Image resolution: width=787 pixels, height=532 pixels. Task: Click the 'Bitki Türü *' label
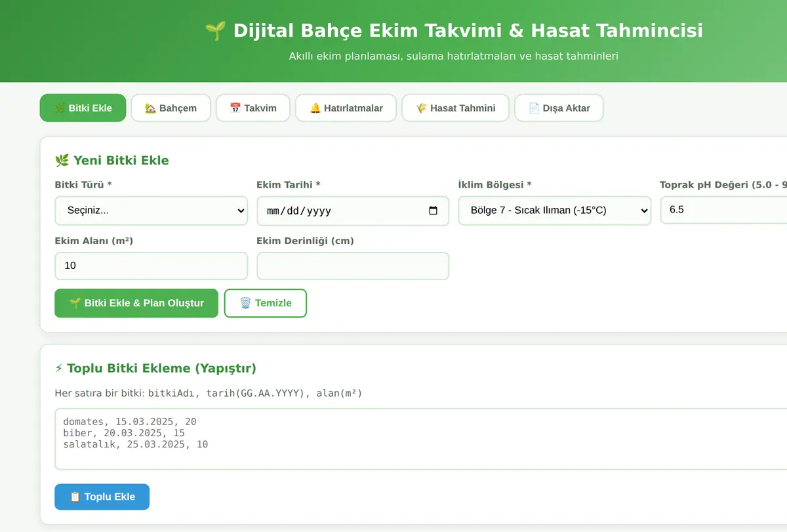[x=83, y=185]
